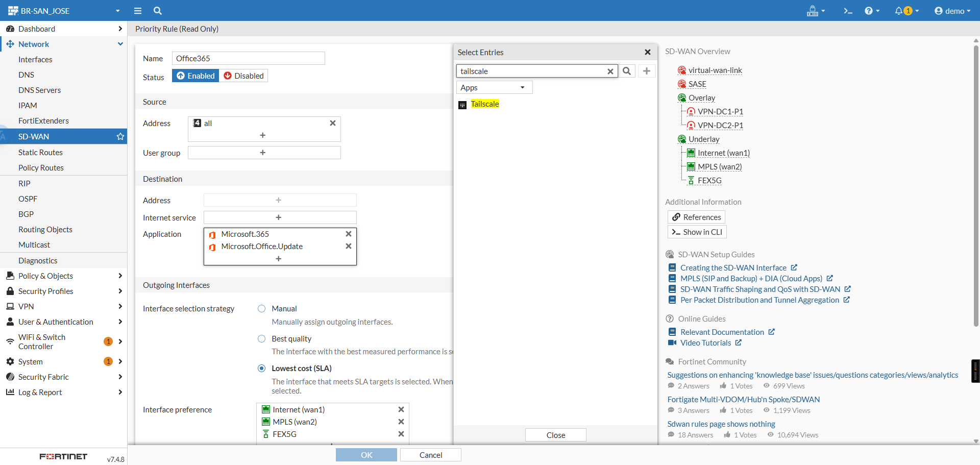
Task: Select Best quality radio option
Action: click(x=262, y=339)
